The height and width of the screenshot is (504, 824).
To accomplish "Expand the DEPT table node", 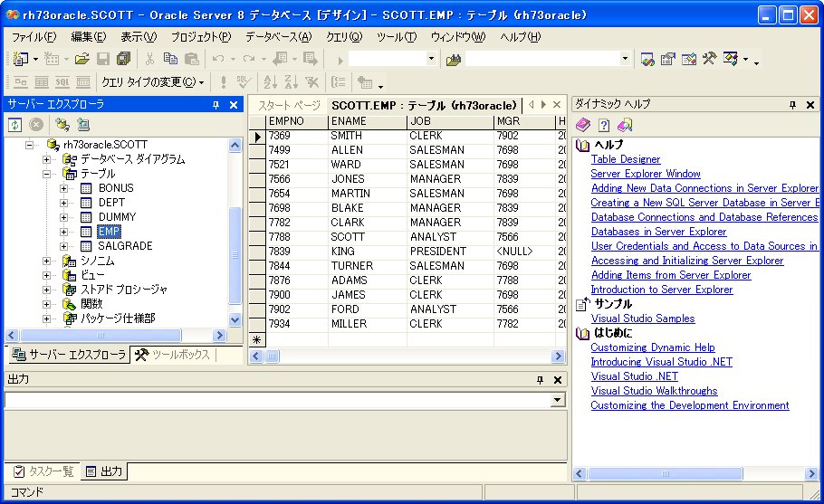I will click(x=64, y=203).
